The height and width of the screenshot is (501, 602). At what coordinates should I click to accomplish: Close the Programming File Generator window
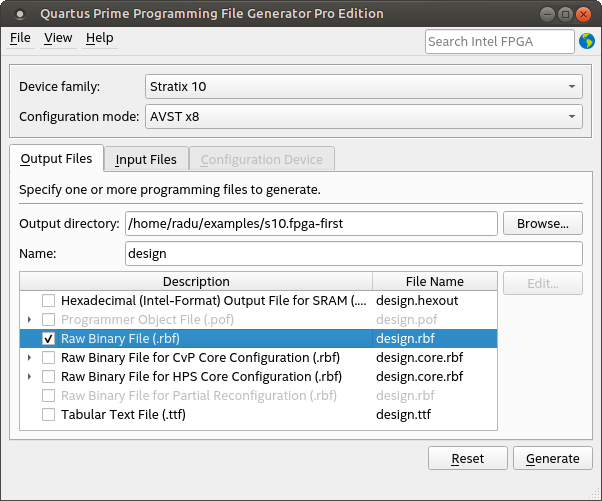coord(583,14)
